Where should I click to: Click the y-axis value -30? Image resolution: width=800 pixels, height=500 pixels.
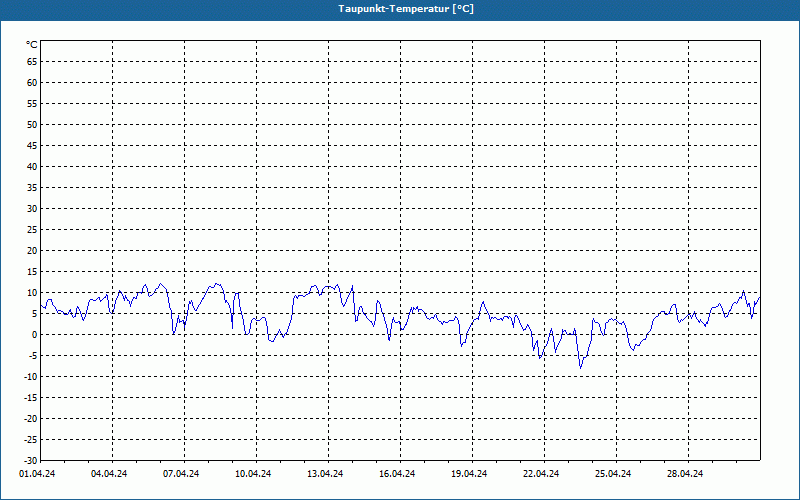[31, 461]
